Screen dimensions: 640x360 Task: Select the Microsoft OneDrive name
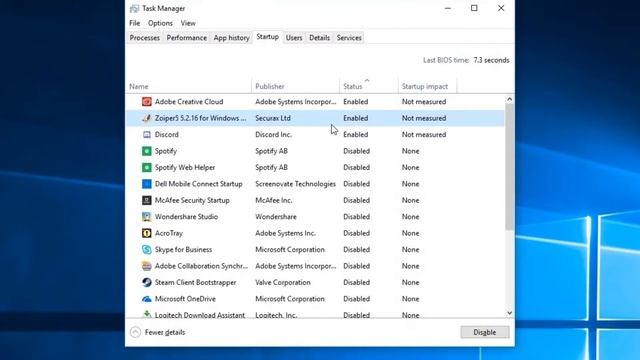[x=185, y=299]
